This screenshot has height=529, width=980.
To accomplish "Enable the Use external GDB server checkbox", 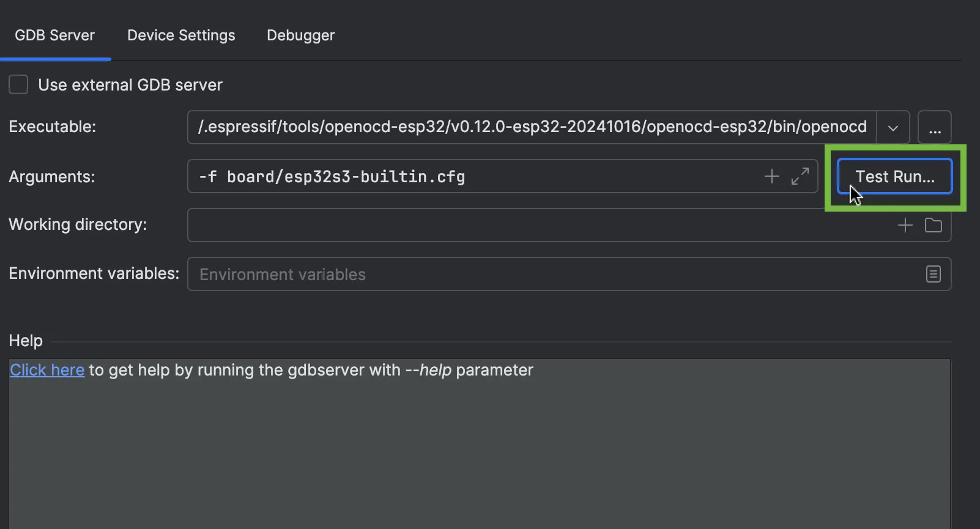I will click(18, 84).
